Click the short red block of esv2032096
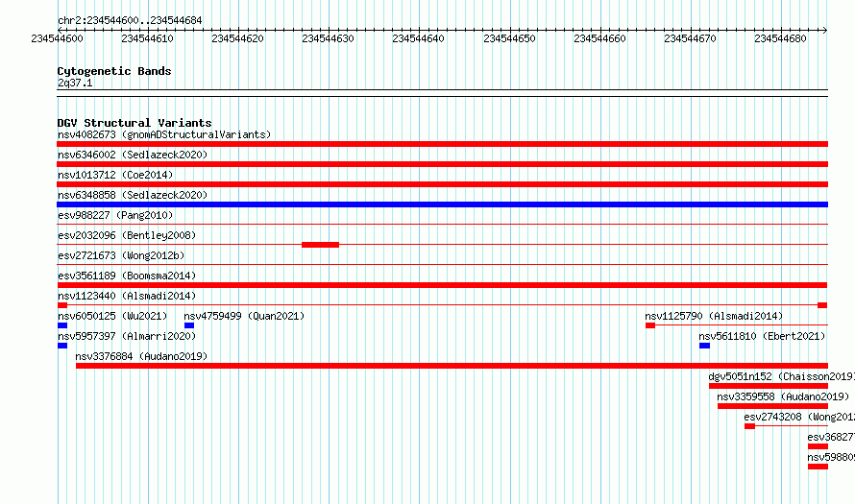This screenshot has width=855, height=504. point(320,245)
